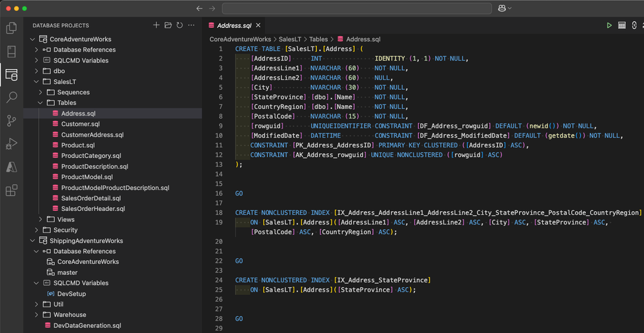Open the Search view icon
The height and width of the screenshot is (333, 644).
(x=11, y=97)
